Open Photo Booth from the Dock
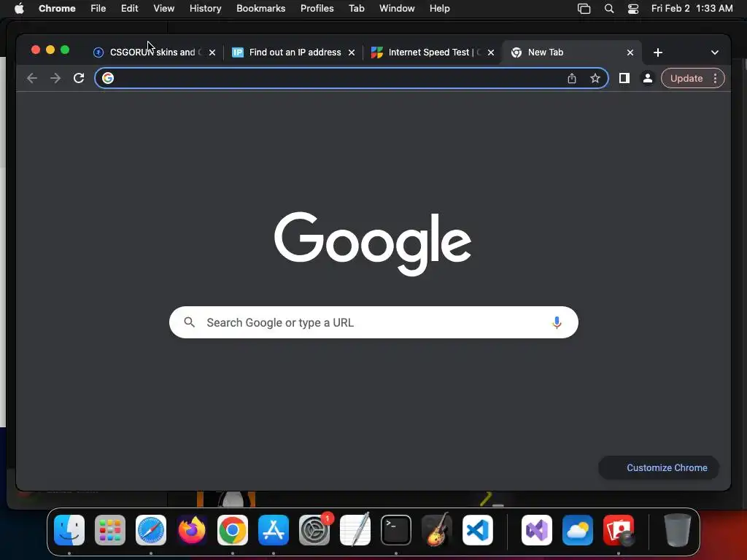The height and width of the screenshot is (560, 747). (x=619, y=530)
